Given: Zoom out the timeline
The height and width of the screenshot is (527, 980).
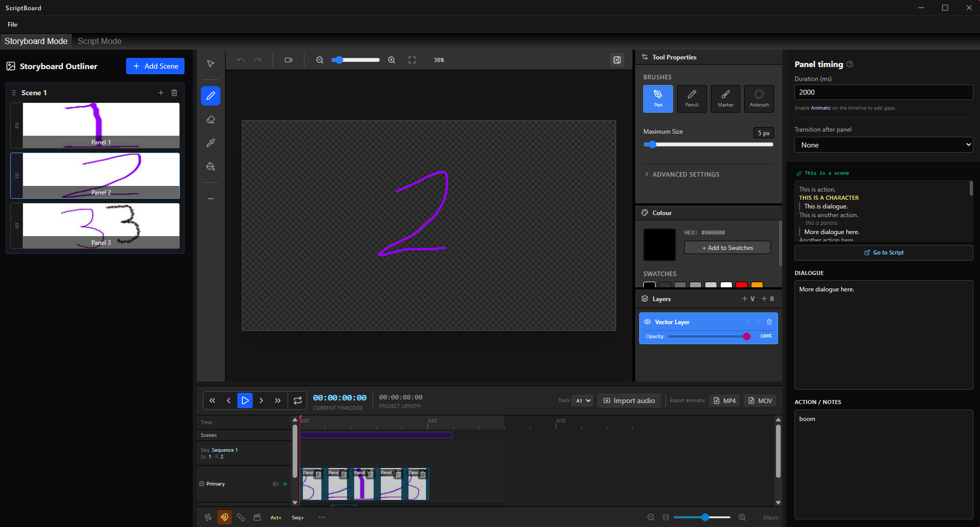Looking at the screenshot, I should click(x=651, y=517).
